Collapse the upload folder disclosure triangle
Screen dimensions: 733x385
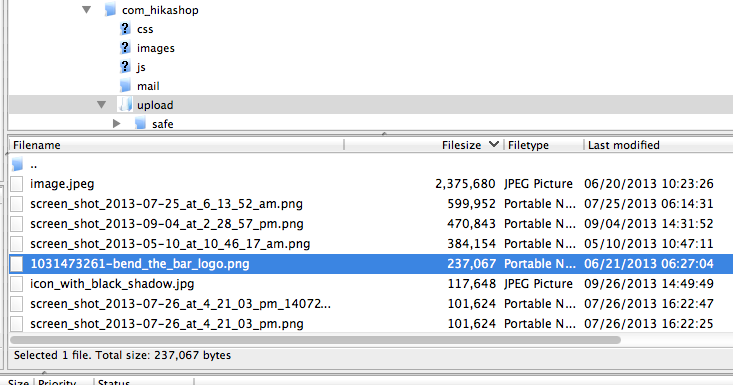(101, 105)
